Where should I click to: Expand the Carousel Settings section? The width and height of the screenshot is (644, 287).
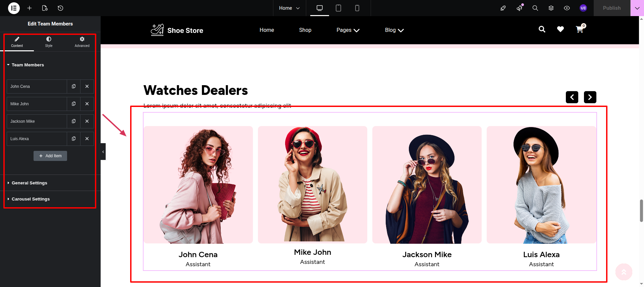(31, 199)
